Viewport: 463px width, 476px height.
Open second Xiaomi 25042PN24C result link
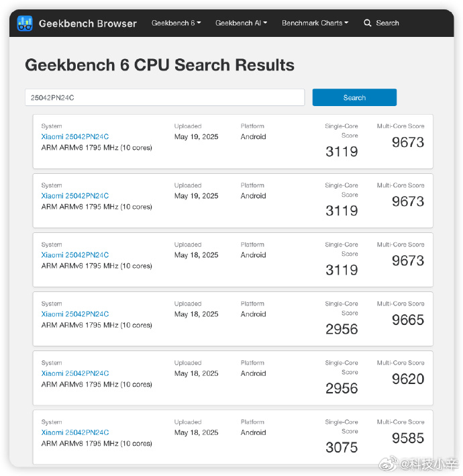(75, 196)
